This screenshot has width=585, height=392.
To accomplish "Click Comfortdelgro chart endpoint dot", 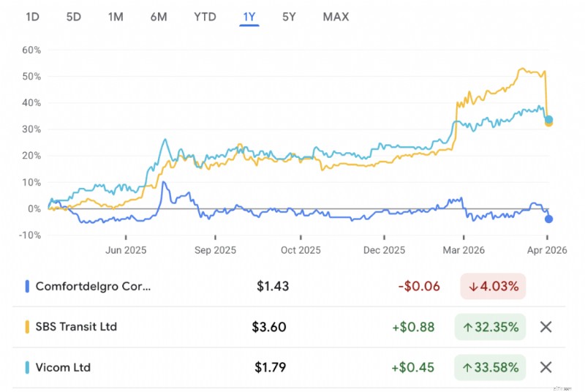I will click(548, 219).
